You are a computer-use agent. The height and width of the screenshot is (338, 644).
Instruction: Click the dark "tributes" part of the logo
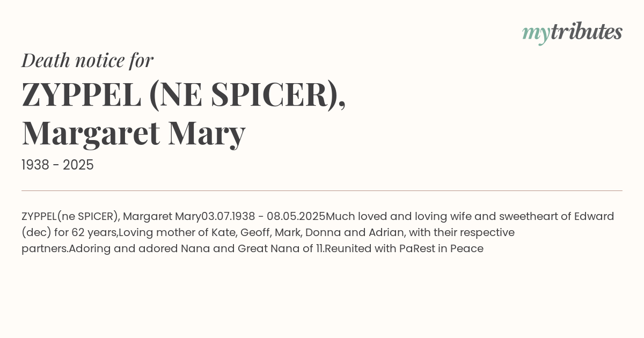coord(587,32)
